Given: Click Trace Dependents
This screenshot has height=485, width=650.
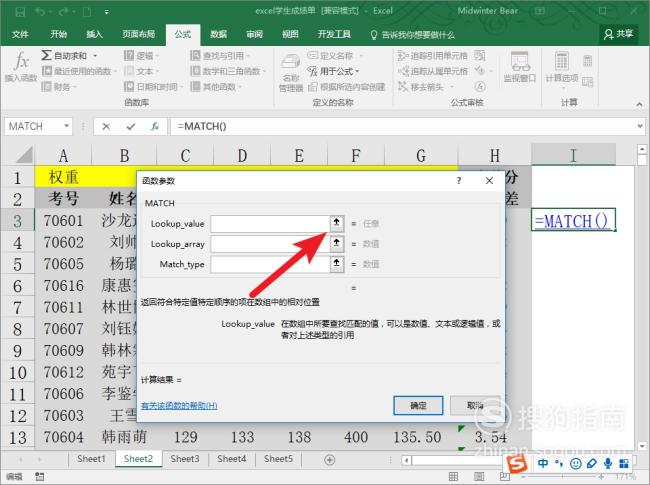Looking at the screenshot, I should (432, 71).
